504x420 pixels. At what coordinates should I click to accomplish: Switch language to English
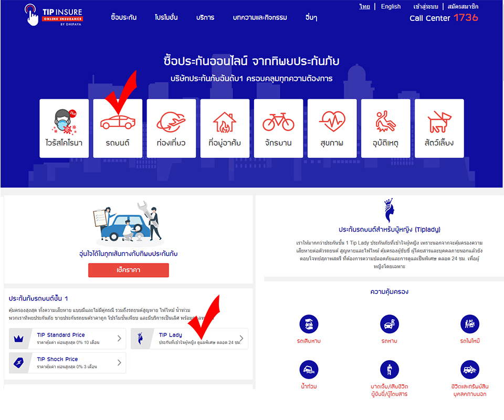(x=391, y=6)
